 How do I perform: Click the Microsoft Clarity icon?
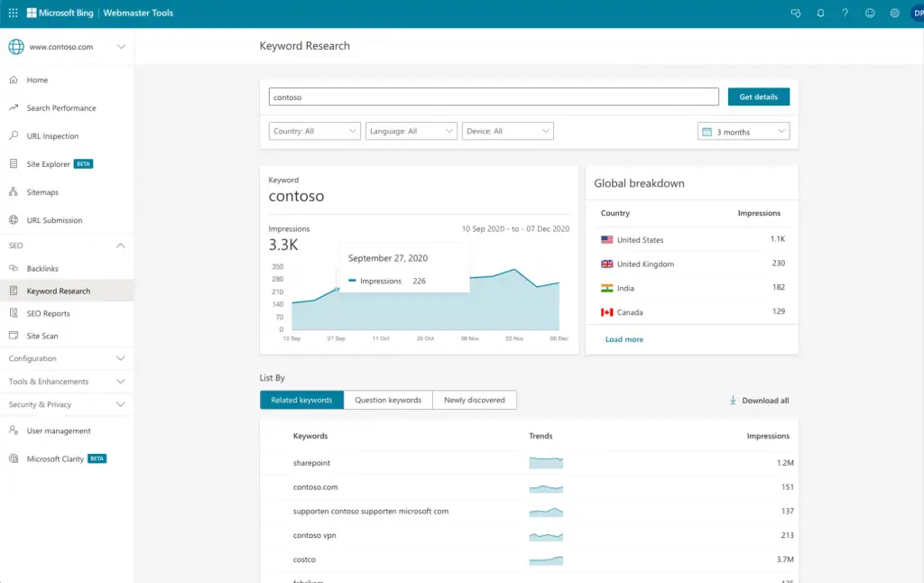click(14, 458)
